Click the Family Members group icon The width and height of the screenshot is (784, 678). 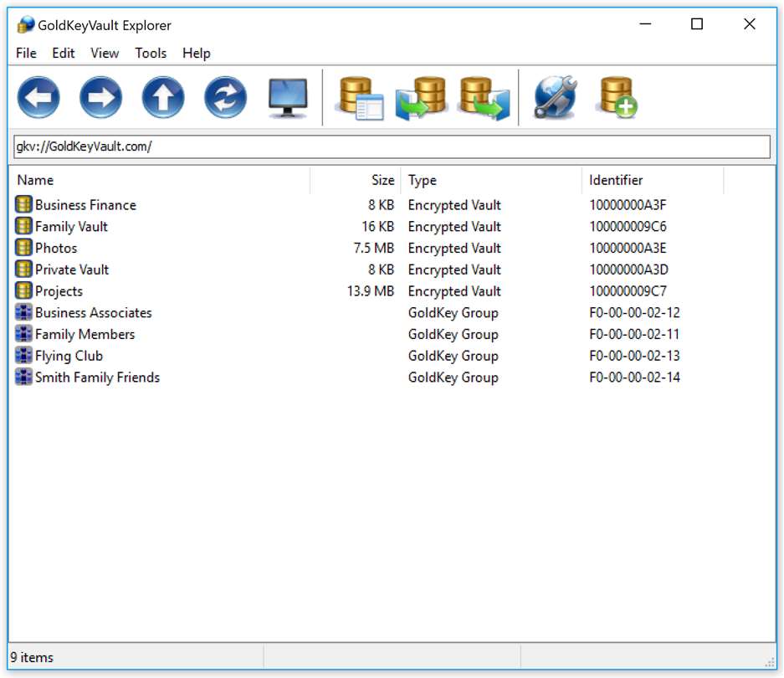click(x=23, y=333)
